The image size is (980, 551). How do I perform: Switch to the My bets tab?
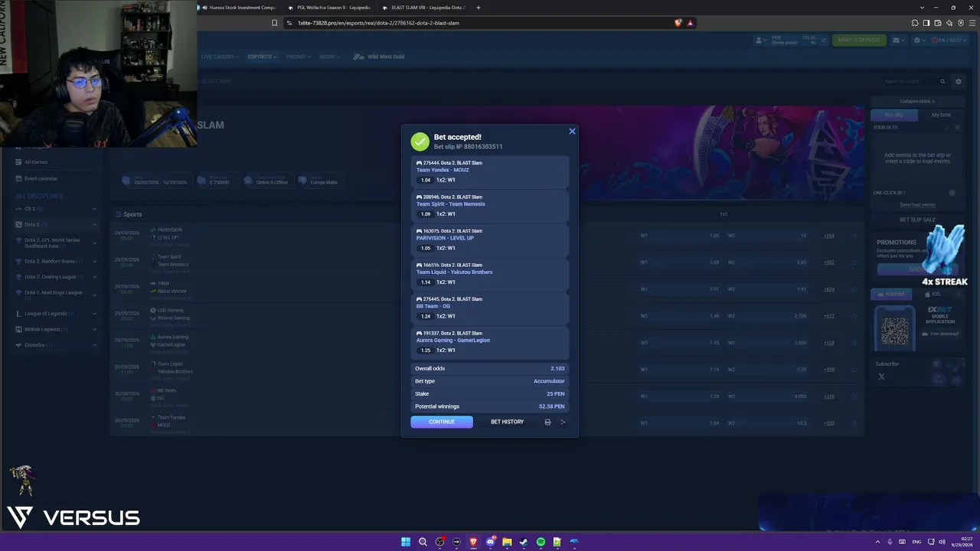click(941, 115)
